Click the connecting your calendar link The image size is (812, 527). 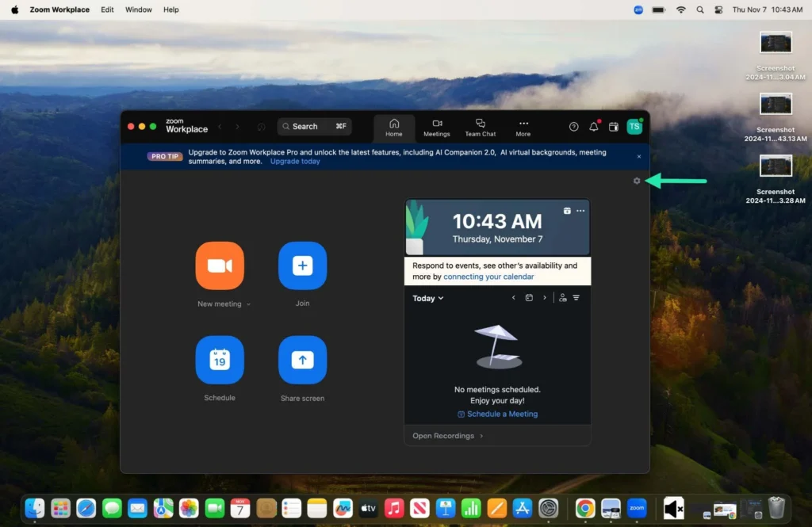pos(489,277)
